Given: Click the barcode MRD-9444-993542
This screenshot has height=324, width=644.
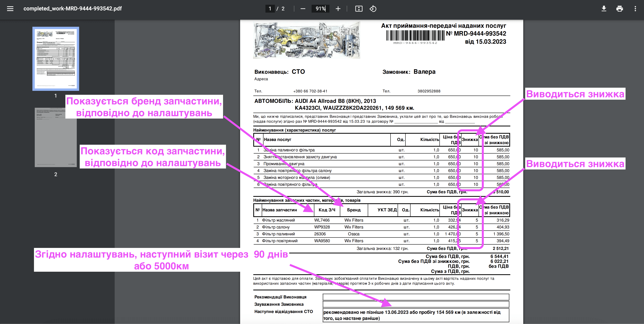Looking at the screenshot, I should tap(415, 36).
